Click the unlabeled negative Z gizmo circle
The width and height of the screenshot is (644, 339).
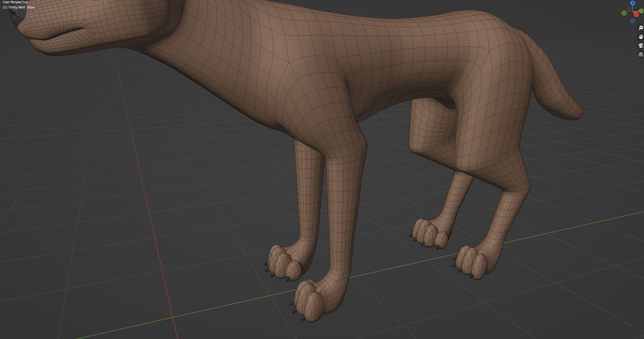[633, 21]
